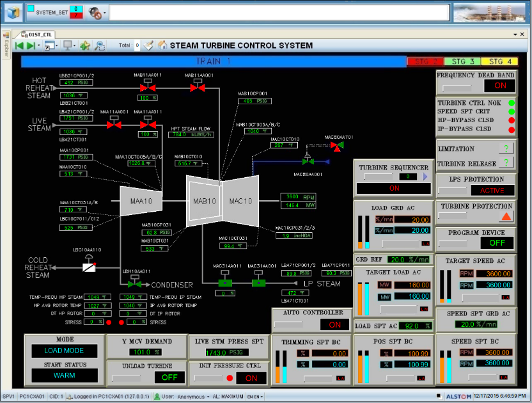Click the green forward navigation arrow
The width and height of the screenshot is (532, 403).
(x=30, y=45)
